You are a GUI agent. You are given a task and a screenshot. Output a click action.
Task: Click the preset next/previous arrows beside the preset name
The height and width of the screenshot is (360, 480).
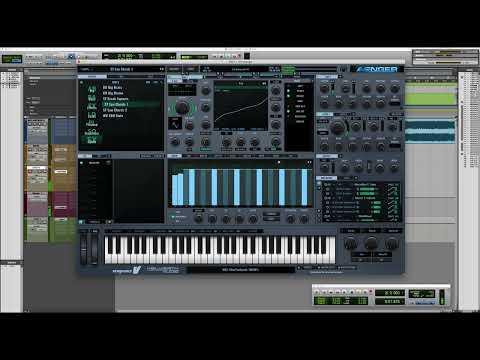click(x=162, y=69)
